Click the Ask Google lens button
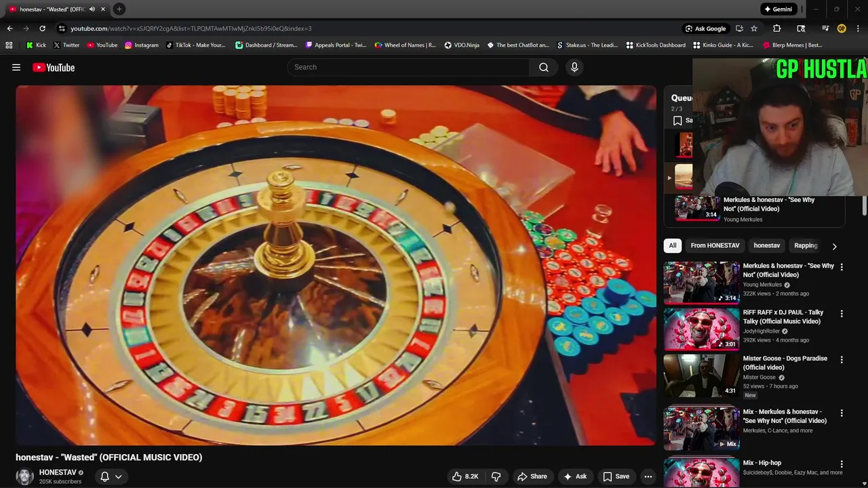868x488 pixels. tap(705, 28)
